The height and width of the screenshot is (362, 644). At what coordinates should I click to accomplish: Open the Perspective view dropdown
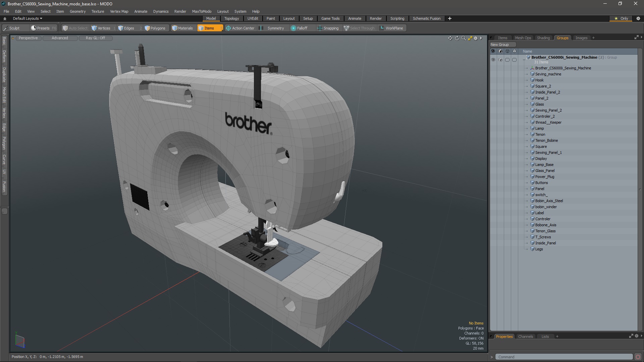pos(28,38)
